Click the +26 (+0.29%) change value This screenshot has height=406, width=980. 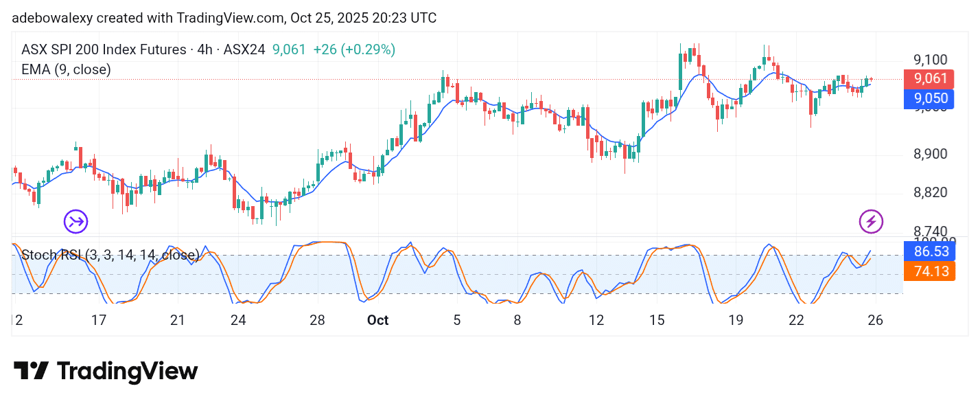coord(354,49)
